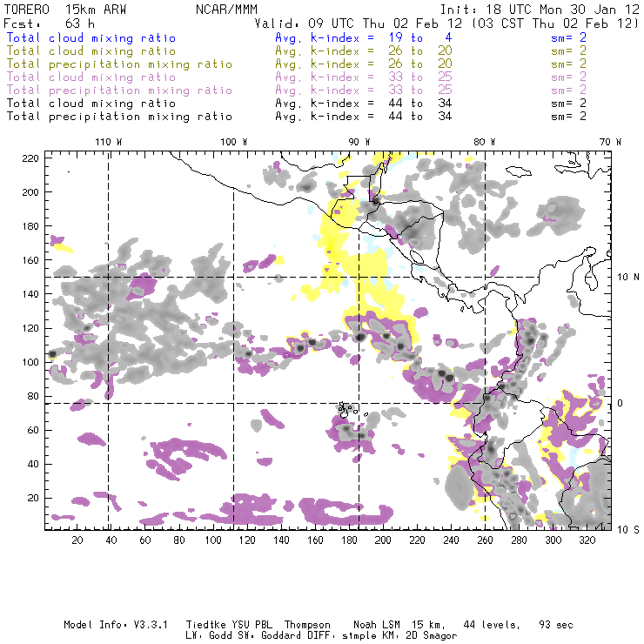Select the black "Total precipitation mixing ratio" legend line
Screen dimensions: 644x644
[119, 117]
